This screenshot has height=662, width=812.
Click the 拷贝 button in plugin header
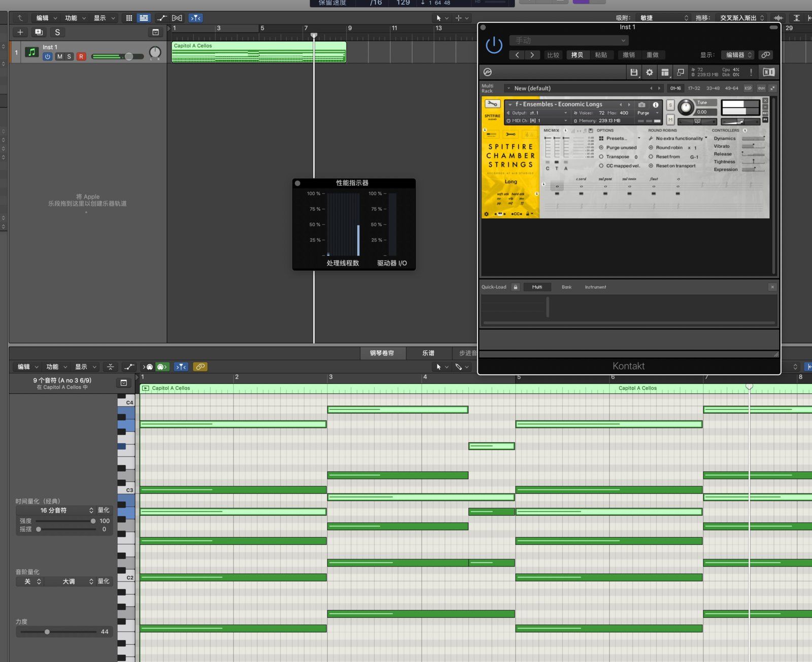(x=577, y=55)
